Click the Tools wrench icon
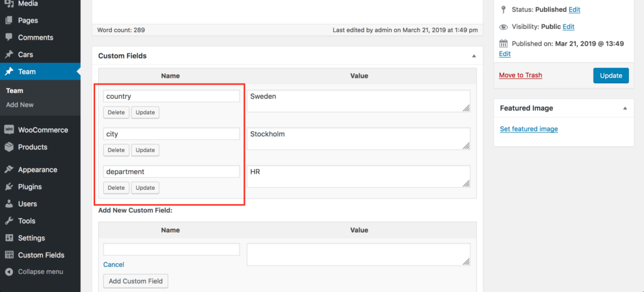The width and height of the screenshot is (644, 292). (x=9, y=221)
